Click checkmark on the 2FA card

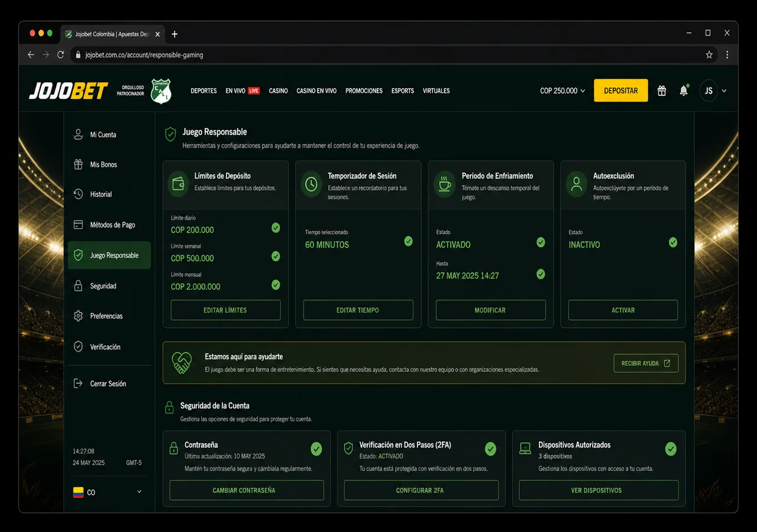pyautogui.click(x=490, y=449)
